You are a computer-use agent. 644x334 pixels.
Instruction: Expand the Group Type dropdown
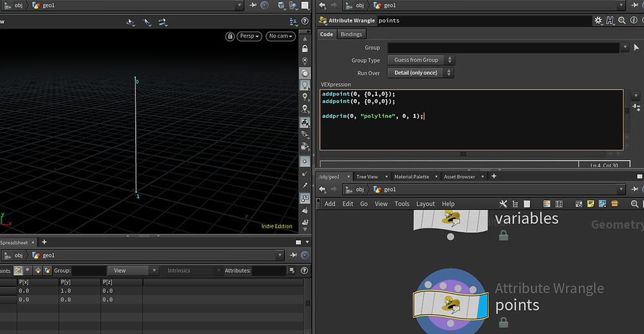[421, 60]
